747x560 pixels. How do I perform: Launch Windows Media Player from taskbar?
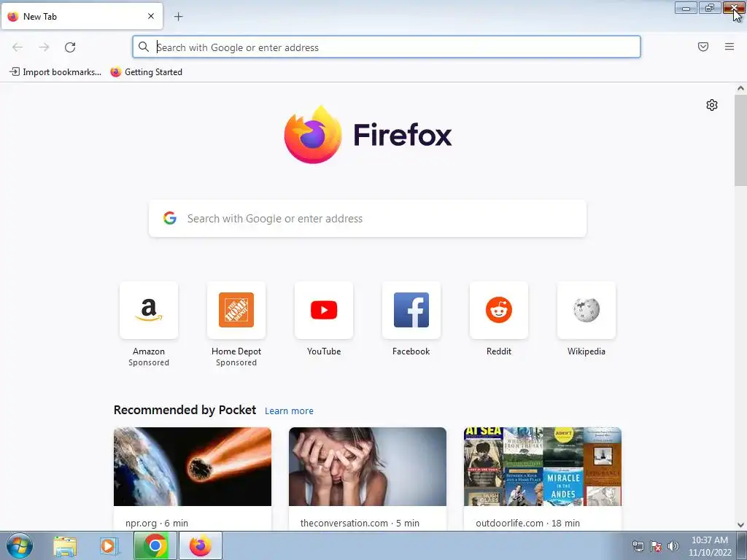[x=109, y=546]
